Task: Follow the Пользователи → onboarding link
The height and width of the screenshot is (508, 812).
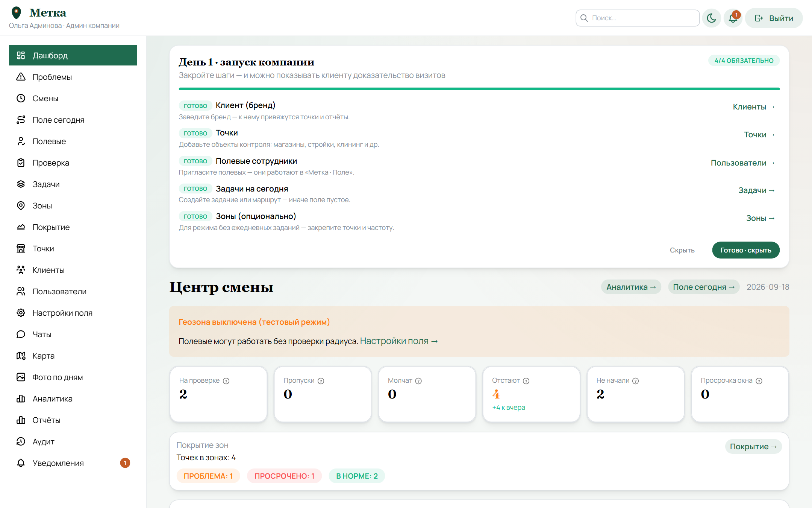Action: point(743,163)
